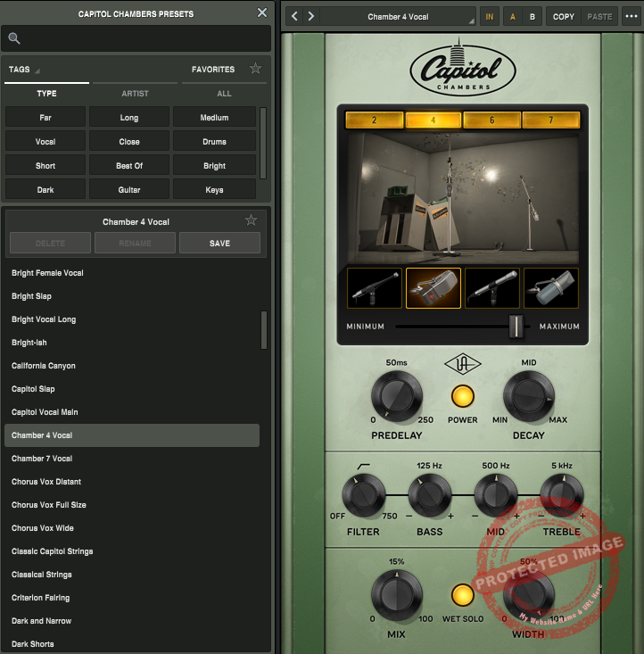Image resolution: width=644 pixels, height=654 pixels.
Task: Select chamber 6
Action: 492,120
